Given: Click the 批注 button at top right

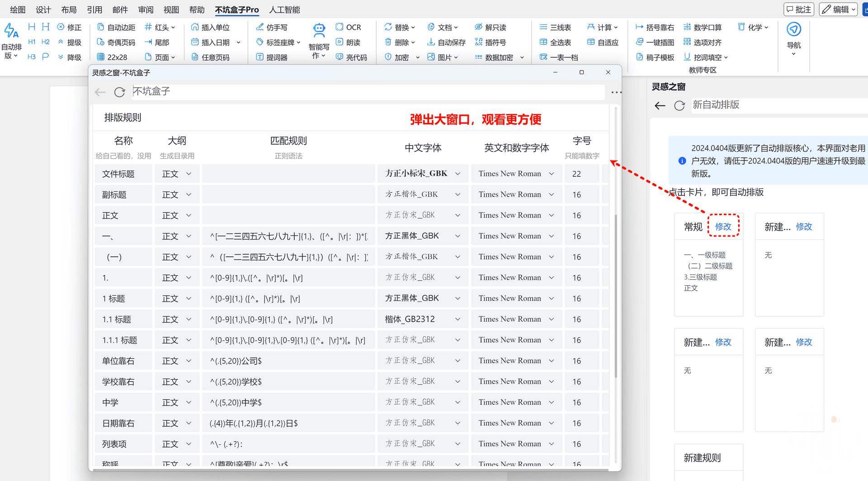Looking at the screenshot, I should point(799,9).
